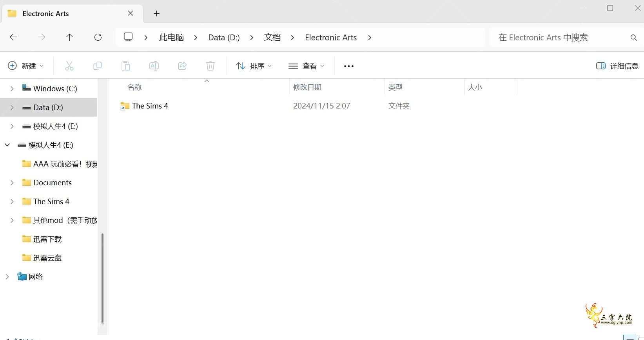Open the 查看 (View) dropdown
This screenshot has width=644, height=340.
[307, 66]
